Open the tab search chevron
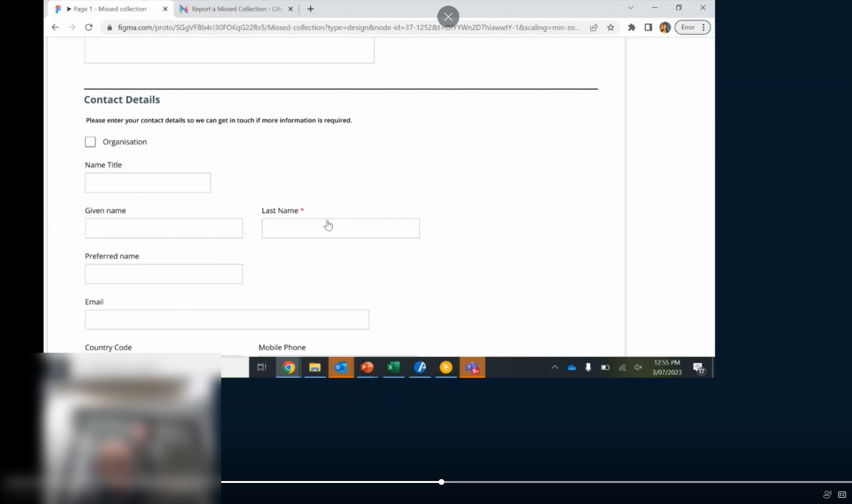 630,8
